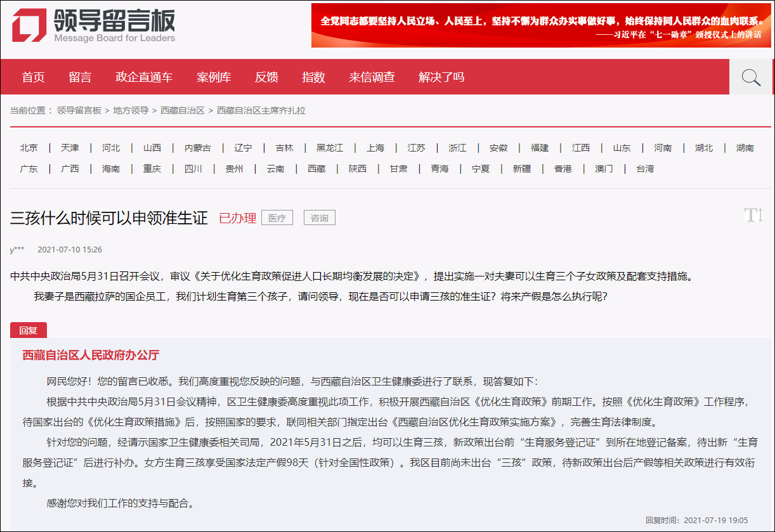Click the 已办理 status label
This screenshot has height=532, width=775.
pos(238,217)
